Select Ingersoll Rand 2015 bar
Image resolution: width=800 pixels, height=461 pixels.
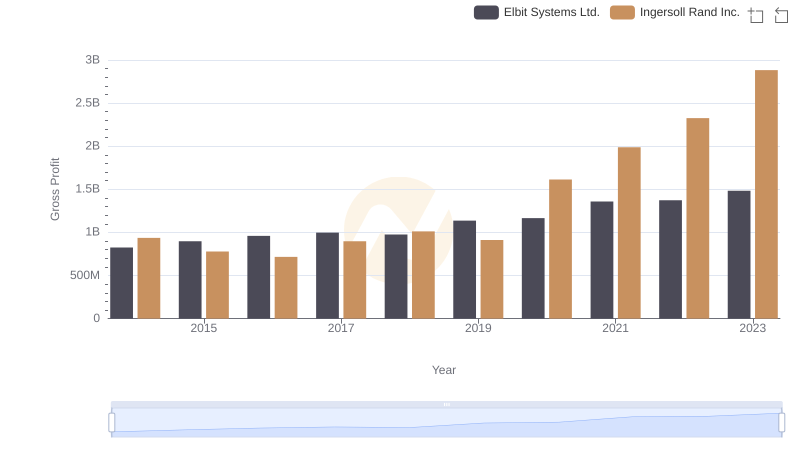coord(217,285)
